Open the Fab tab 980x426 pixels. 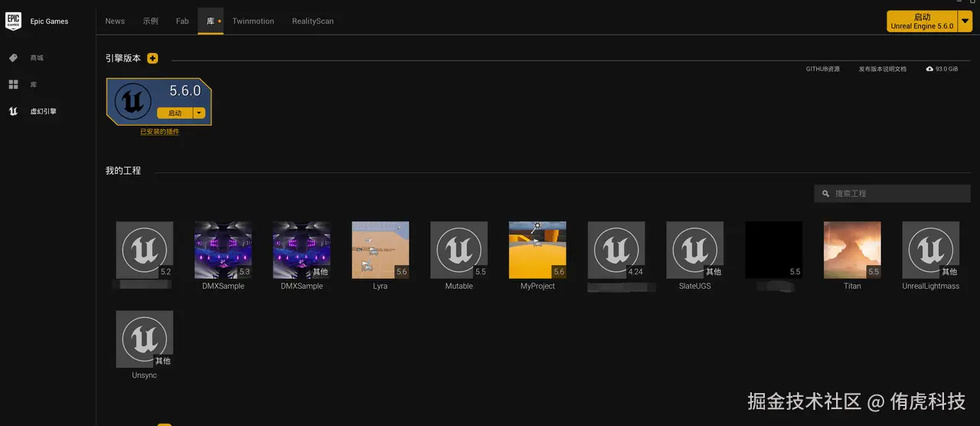(x=182, y=21)
